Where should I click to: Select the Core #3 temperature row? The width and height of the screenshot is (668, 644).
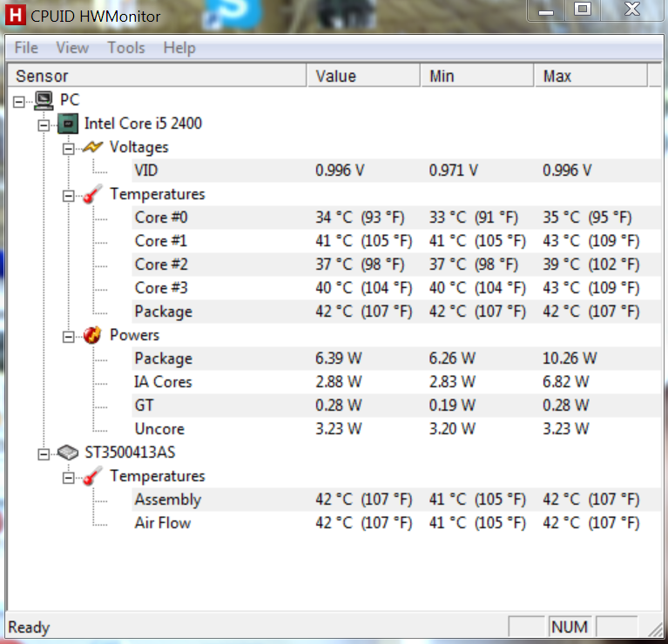pyautogui.click(x=396, y=288)
